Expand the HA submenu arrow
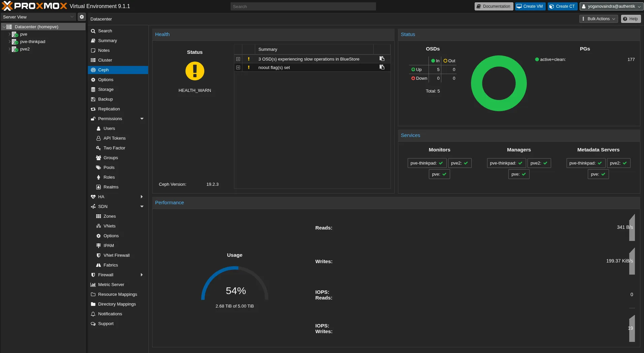 coord(142,197)
